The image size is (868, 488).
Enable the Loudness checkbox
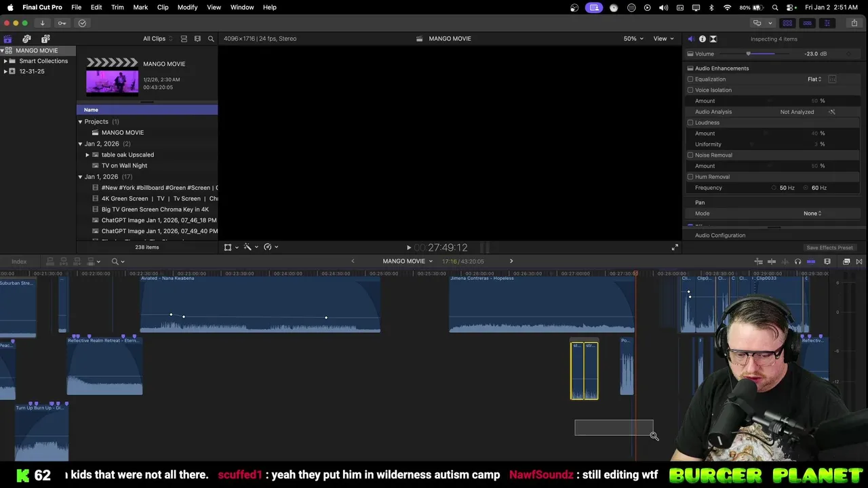(690, 123)
